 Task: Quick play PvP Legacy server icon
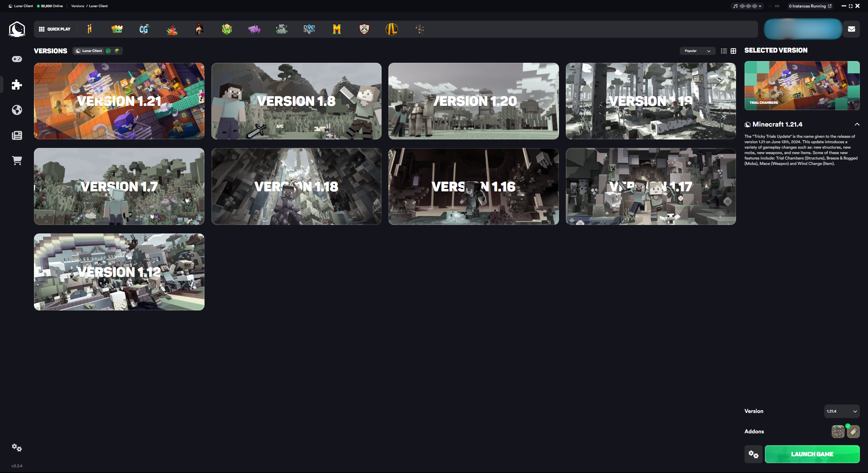tap(309, 29)
